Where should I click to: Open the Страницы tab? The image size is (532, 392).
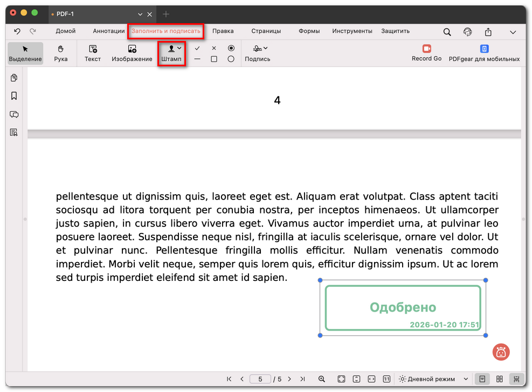coord(266,31)
